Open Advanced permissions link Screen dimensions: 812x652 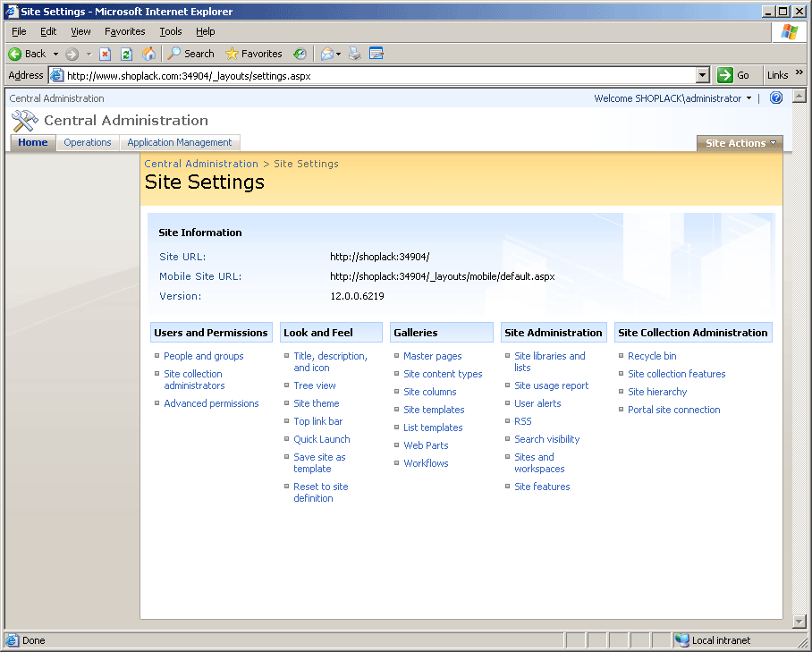click(x=211, y=403)
